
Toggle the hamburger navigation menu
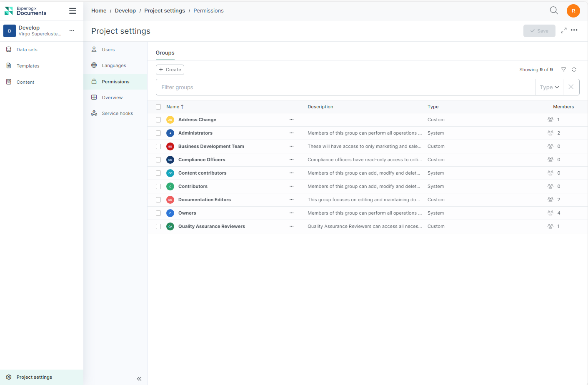point(73,11)
